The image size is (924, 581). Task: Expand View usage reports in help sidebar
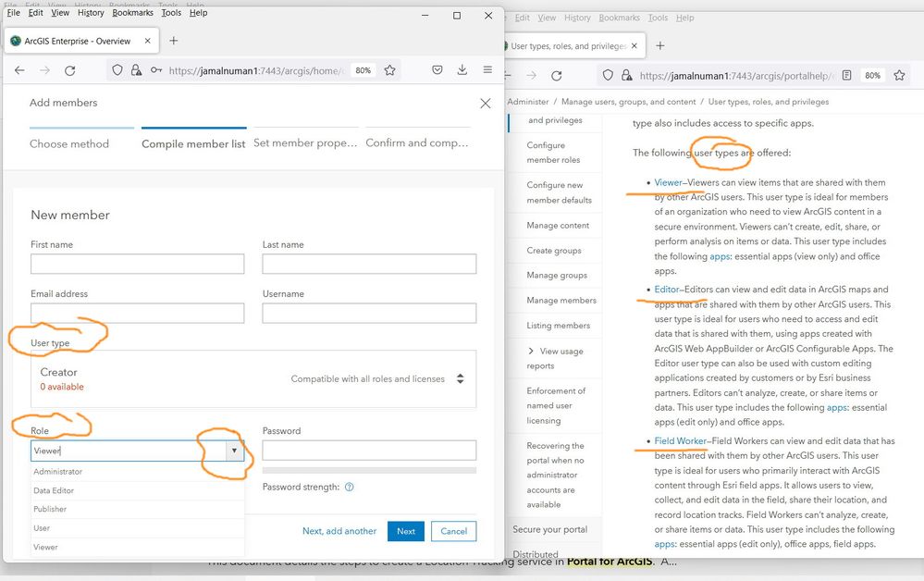(x=531, y=352)
